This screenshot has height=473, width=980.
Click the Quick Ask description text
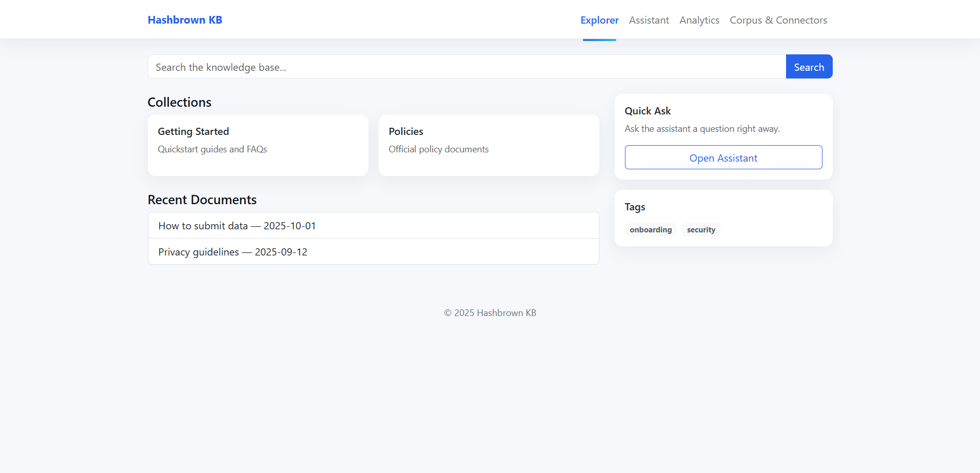coord(701,129)
